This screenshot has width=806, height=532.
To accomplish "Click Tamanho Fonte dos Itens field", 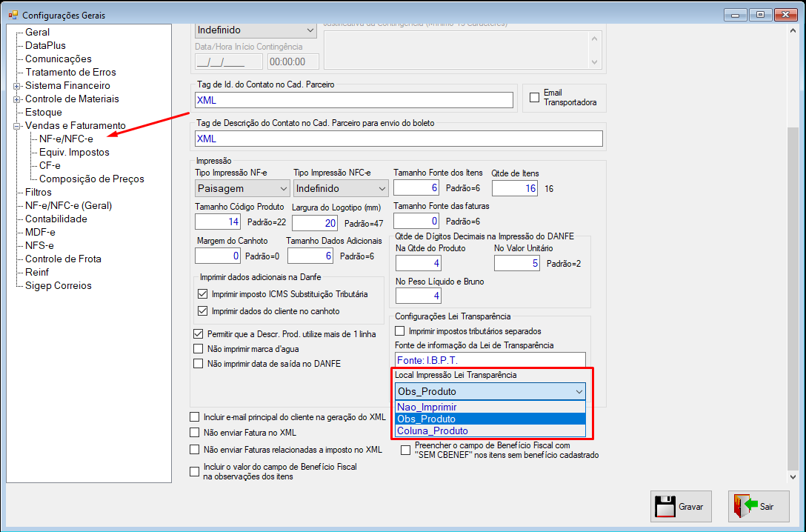I will click(416, 187).
